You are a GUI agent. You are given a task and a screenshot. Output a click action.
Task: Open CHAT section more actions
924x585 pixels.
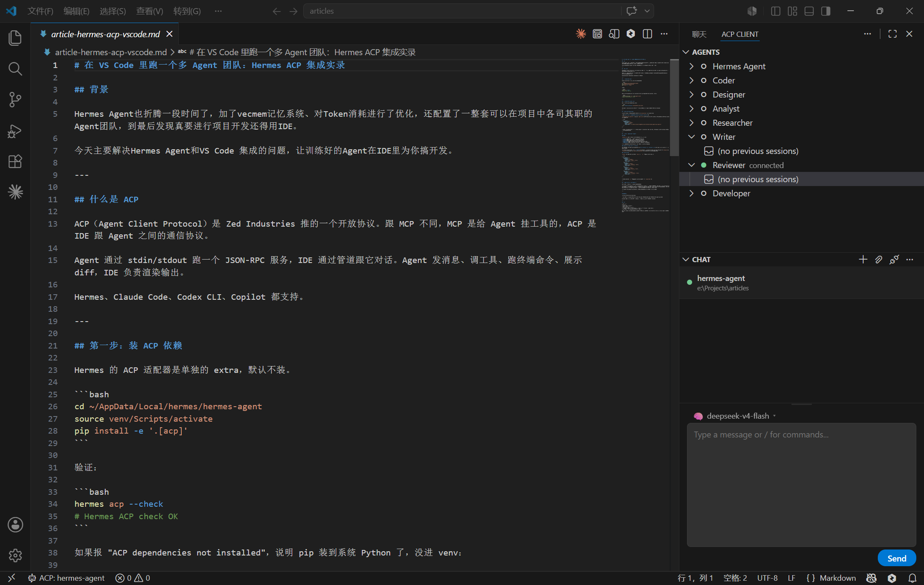coord(910,260)
